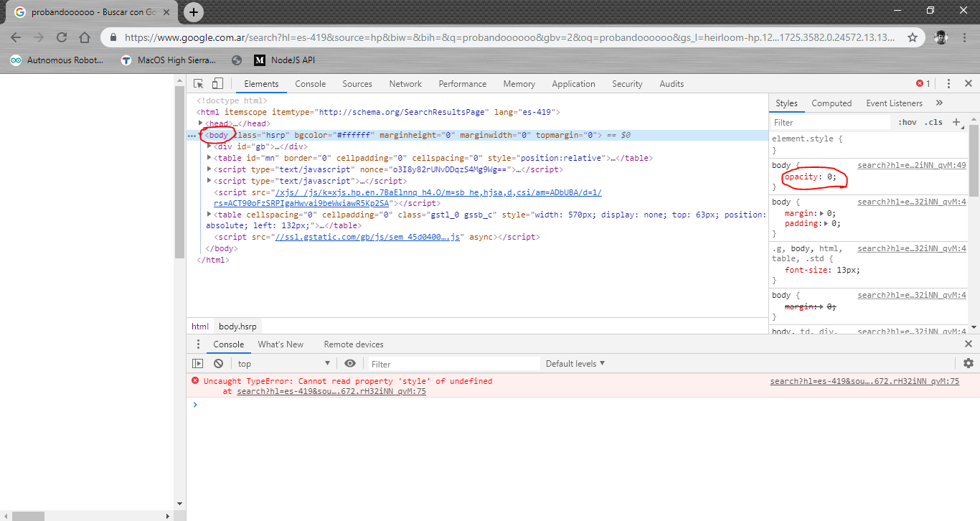Switch to the Performance tab
The image size is (980, 521).
(463, 84)
